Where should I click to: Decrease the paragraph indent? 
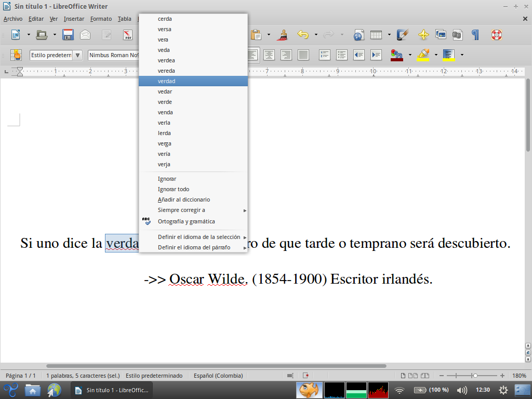[359, 55]
